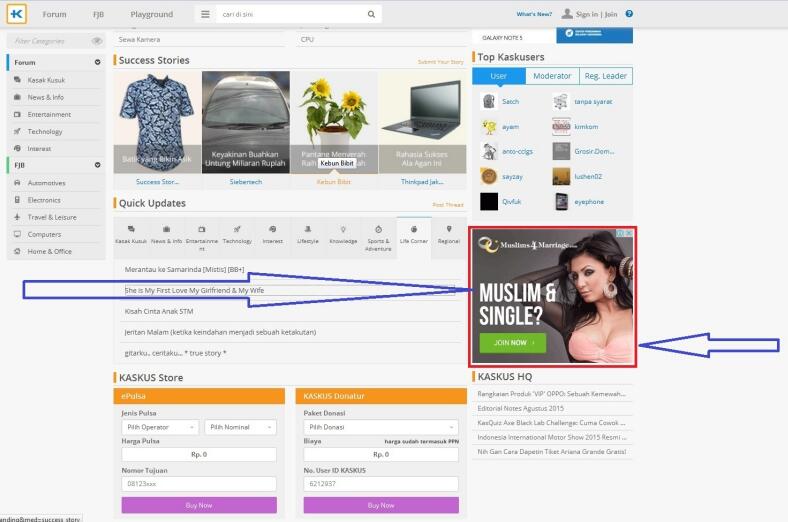Submit search with the magnifier icon
Image resolution: width=788 pixels, height=522 pixels.
point(371,14)
